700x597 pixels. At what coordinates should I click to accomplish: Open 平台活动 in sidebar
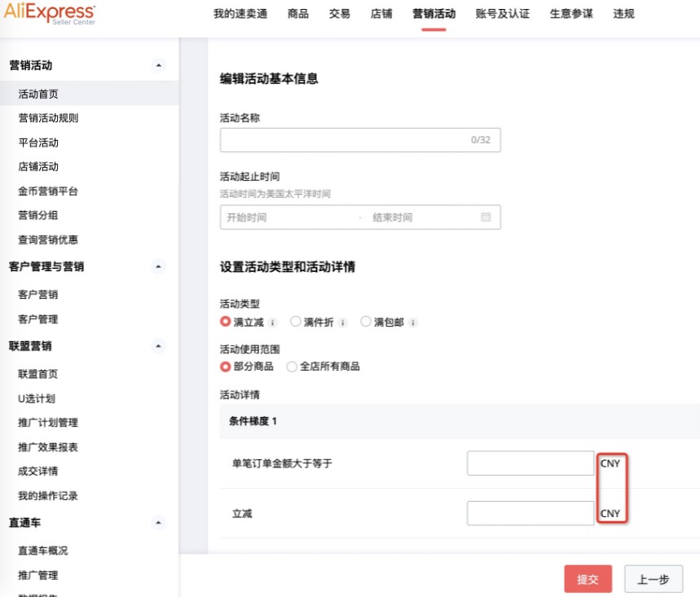pos(38,143)
